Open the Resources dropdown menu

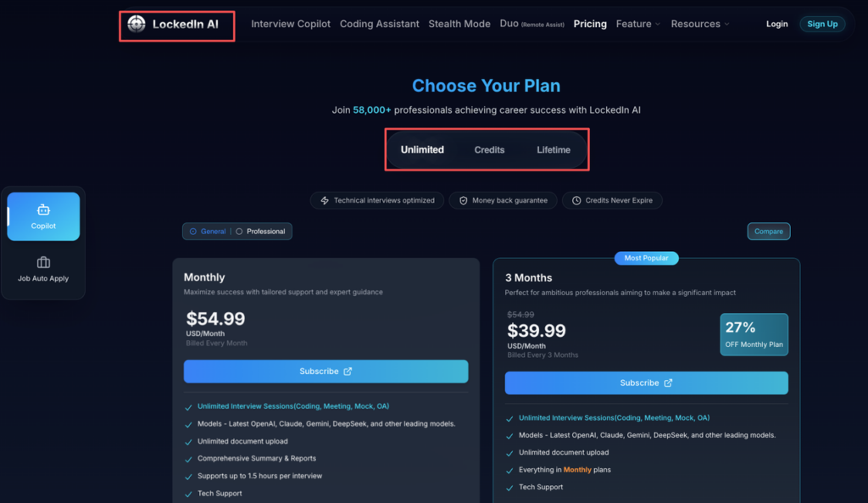700,24
